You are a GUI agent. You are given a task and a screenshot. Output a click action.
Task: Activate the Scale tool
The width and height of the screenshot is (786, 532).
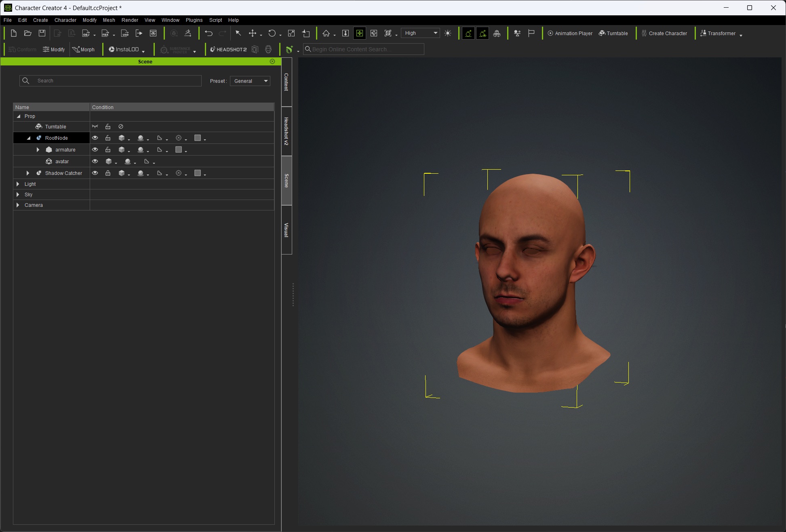coord(291,33)
